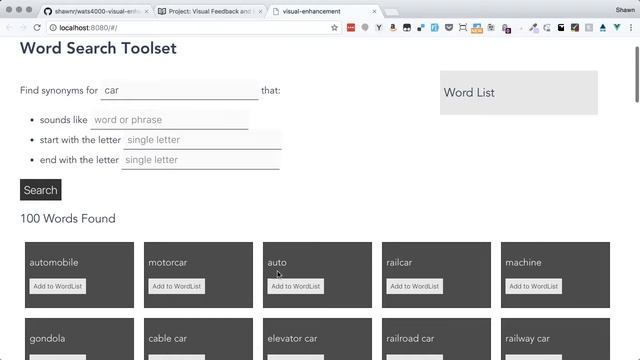Click the 'railway car' result card
640x360 pixels.
[x=555, y=339]
